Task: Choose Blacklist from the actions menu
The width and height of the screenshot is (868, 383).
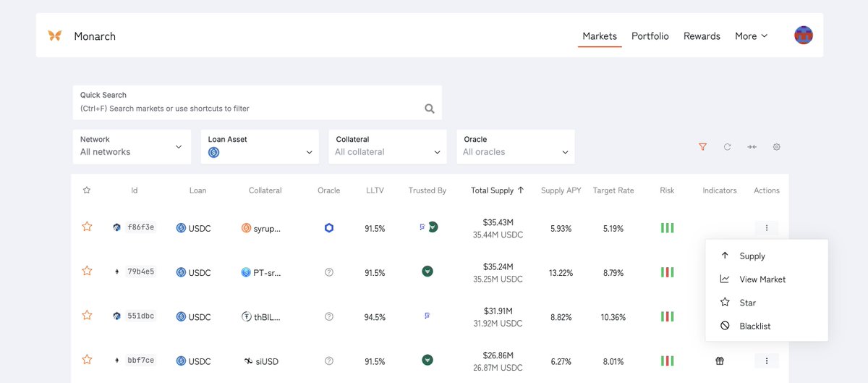Action: coord(767,326)
